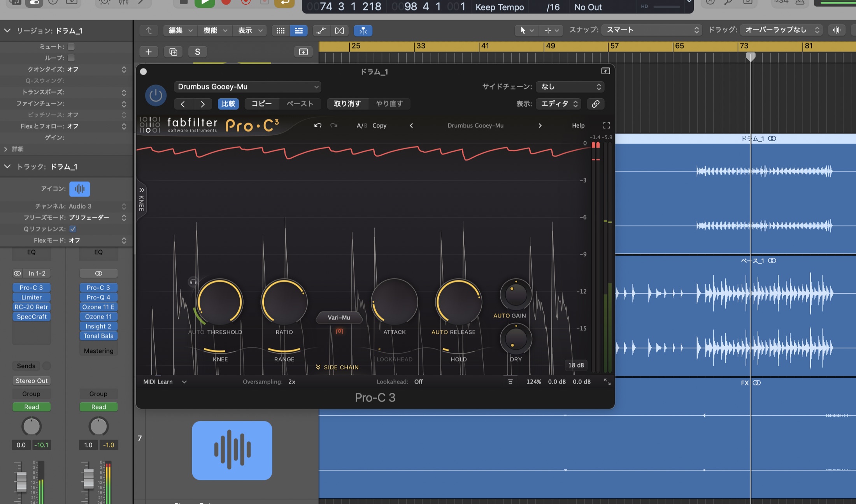Click the コピー button
Screen dimensions: 856x504
[x=261, y=103]
